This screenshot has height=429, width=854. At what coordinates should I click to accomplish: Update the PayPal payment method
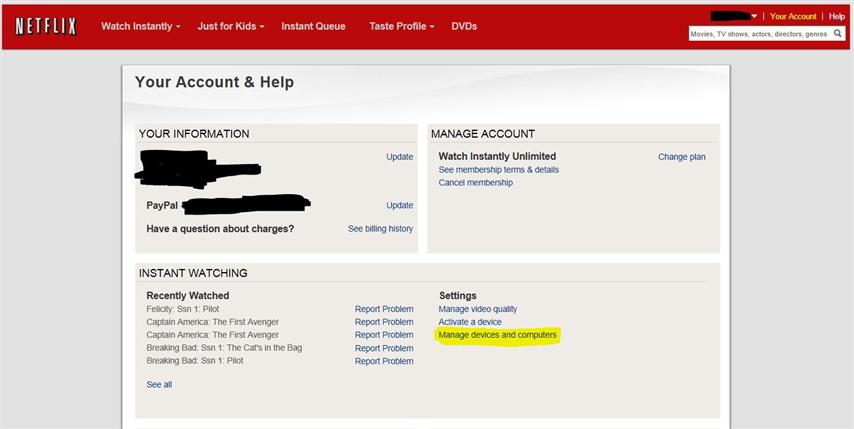coord(400,205)
